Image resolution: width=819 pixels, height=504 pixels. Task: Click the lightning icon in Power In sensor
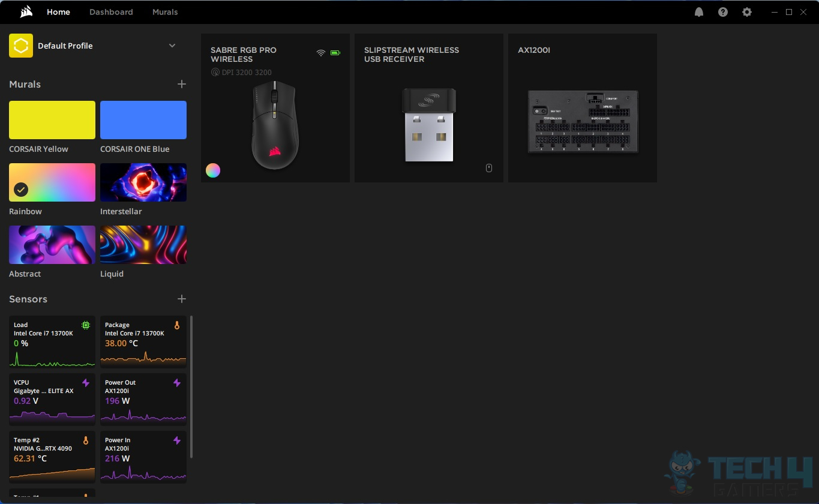[x=177, y=440]
